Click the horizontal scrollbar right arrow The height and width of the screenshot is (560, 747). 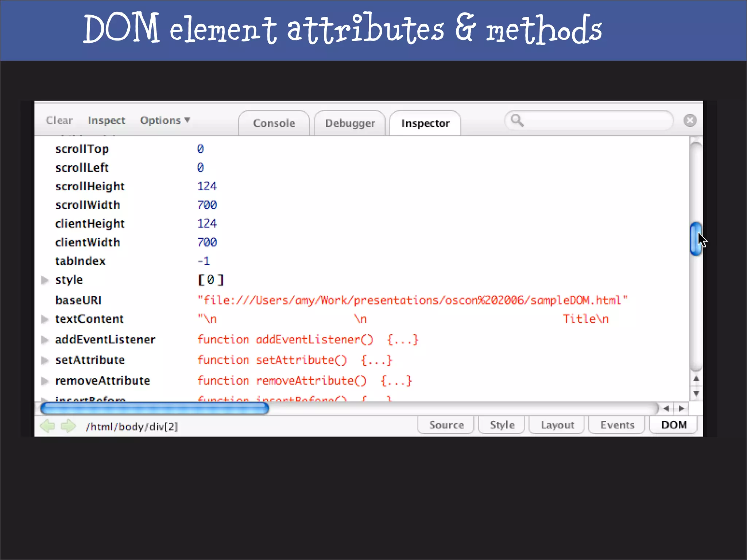(681, 408)
